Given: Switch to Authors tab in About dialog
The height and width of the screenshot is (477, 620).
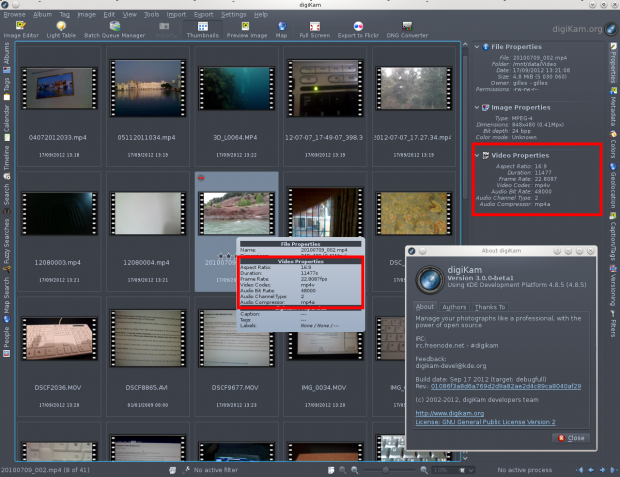Looking at the screenshot, I should click(x=454, y=307).
